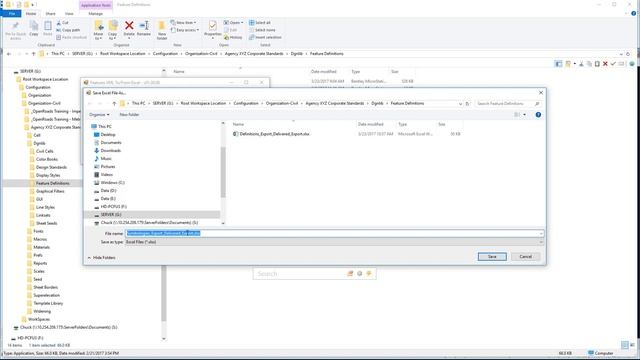Click the Explorer Back navigation arrow
The height and width of the screenshot is (360, 640).
point(9,54)
